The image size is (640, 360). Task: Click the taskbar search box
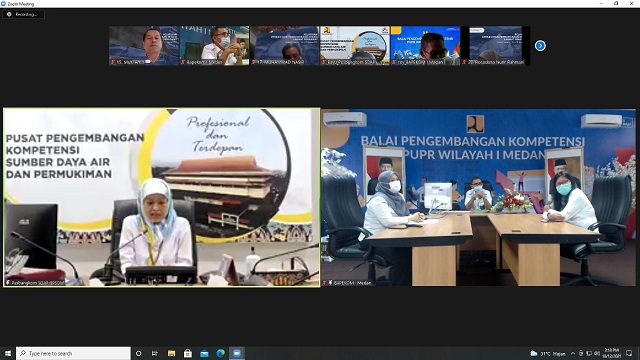pos(73,353)
